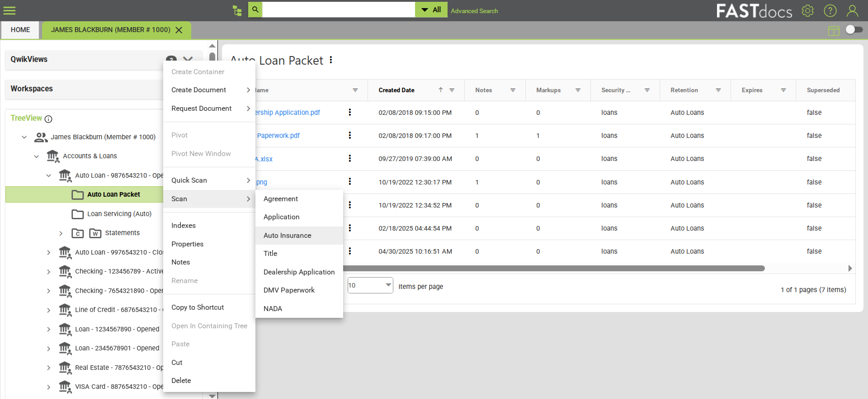868x399 pixels.
Task: Click the user profile icon
Action: [x=852, y=11]
